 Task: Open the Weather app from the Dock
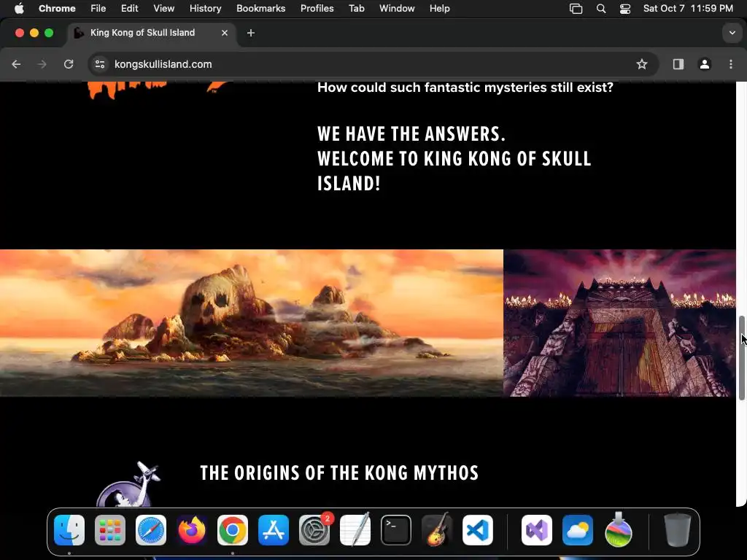point(578,530)
